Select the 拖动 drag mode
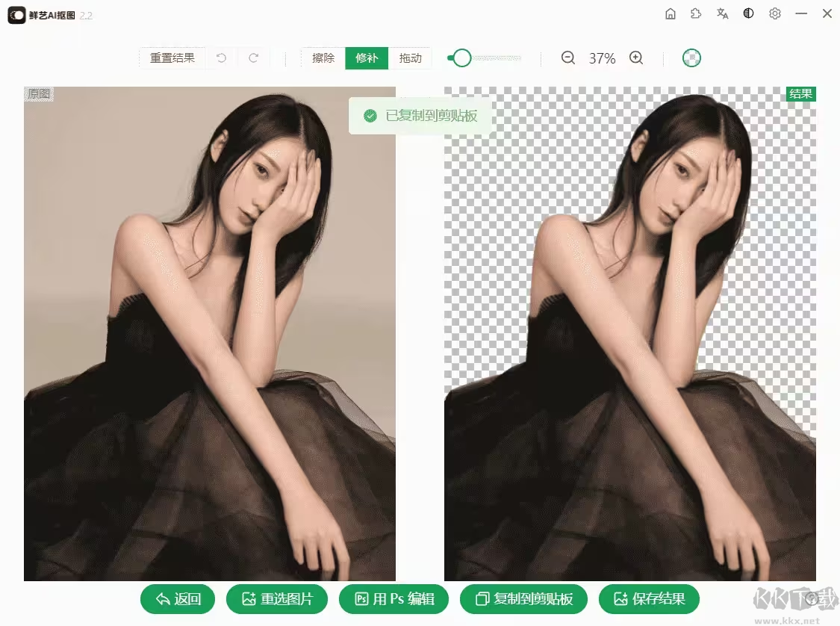The image size is (840, 626). [x=410, y=58]
